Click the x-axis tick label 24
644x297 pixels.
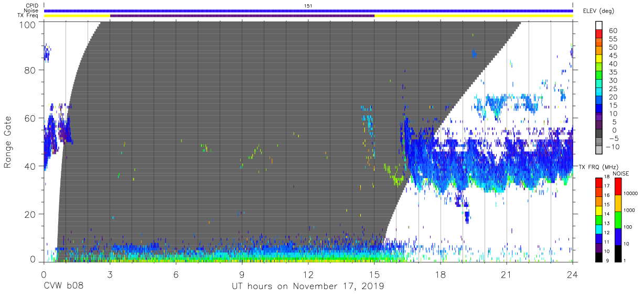tap(573, 274)
